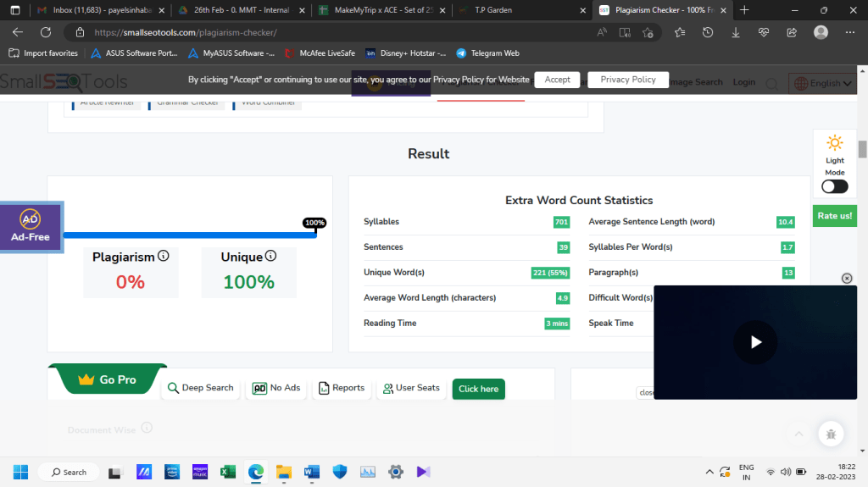Click the Plagiarism info icon
Image resolution: width=868 pixels, height=487 pixels.
pos(164,256)
